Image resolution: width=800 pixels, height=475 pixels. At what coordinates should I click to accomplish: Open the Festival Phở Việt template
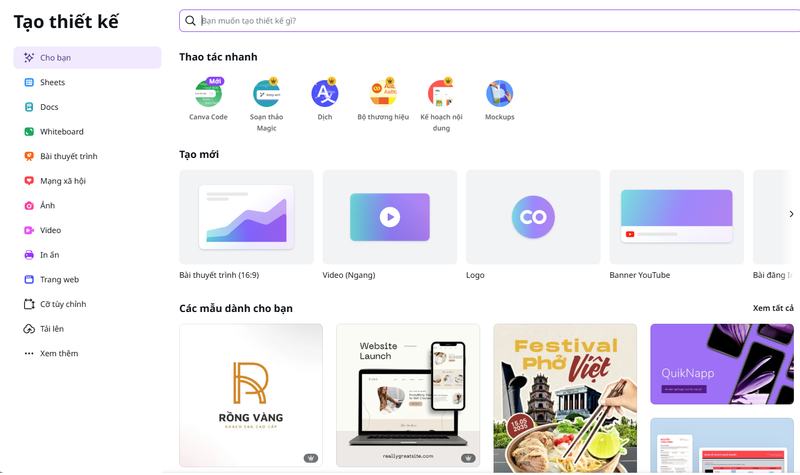pyautogui.click(x=565, y=398)
